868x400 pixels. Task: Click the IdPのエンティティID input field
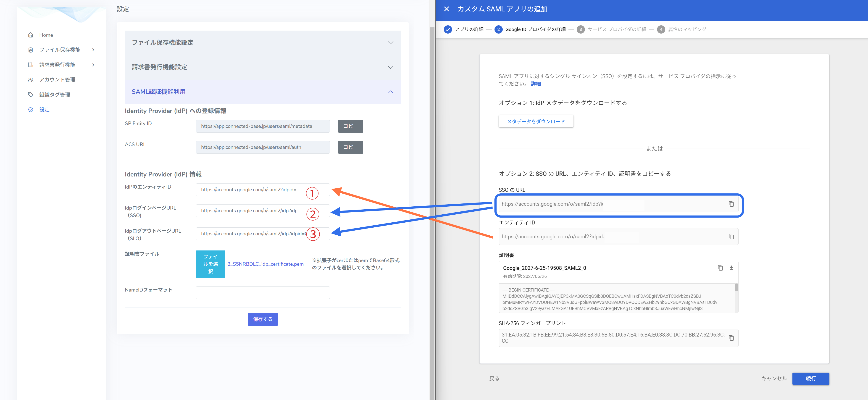click(263, 190)
